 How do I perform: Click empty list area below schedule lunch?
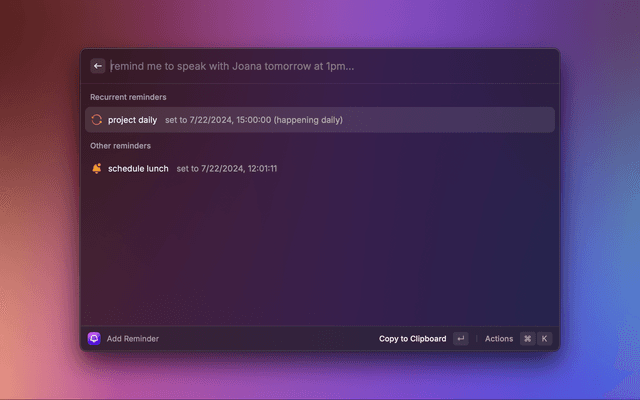320,250
